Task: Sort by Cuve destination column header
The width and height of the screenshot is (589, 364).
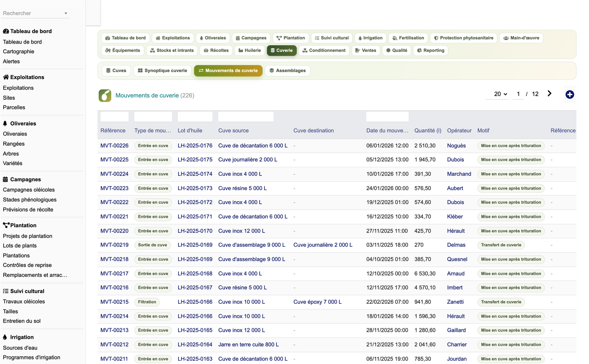Action: point(313,131)
